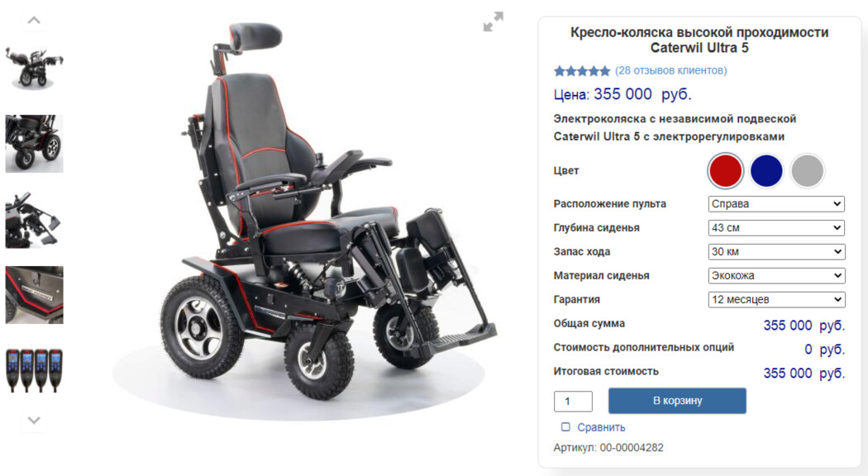This screenshot has width=868, height=476.
Task: Tick the Сравнить checkbox
Action: click(565, 426)
